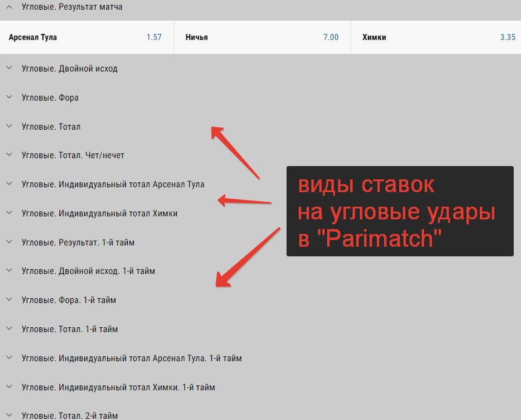Expand Угловые. Тотал. 1-й тайм chevron
This screenshot has width=521, height=420.
click(9, 328)
